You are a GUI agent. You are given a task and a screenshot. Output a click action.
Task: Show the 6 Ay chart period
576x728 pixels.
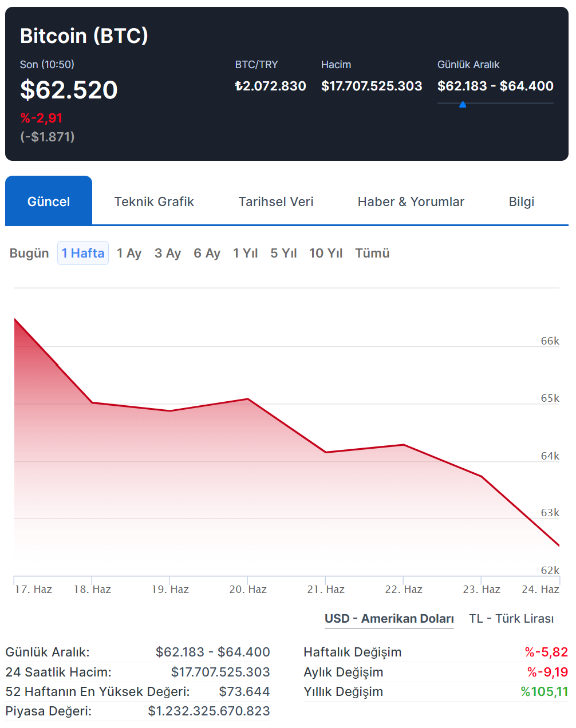click(207, 253)
